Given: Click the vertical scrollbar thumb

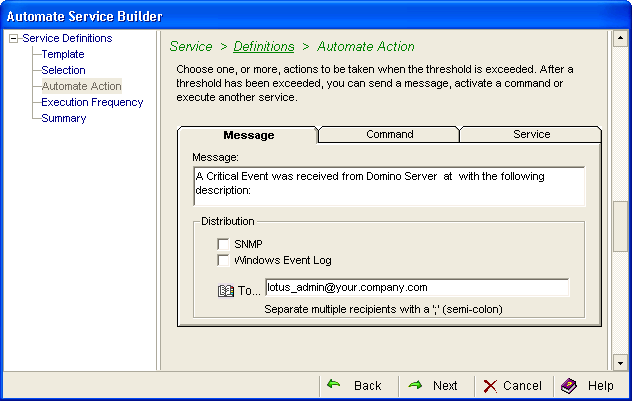Looking at the screenshot, I should 620,226.
